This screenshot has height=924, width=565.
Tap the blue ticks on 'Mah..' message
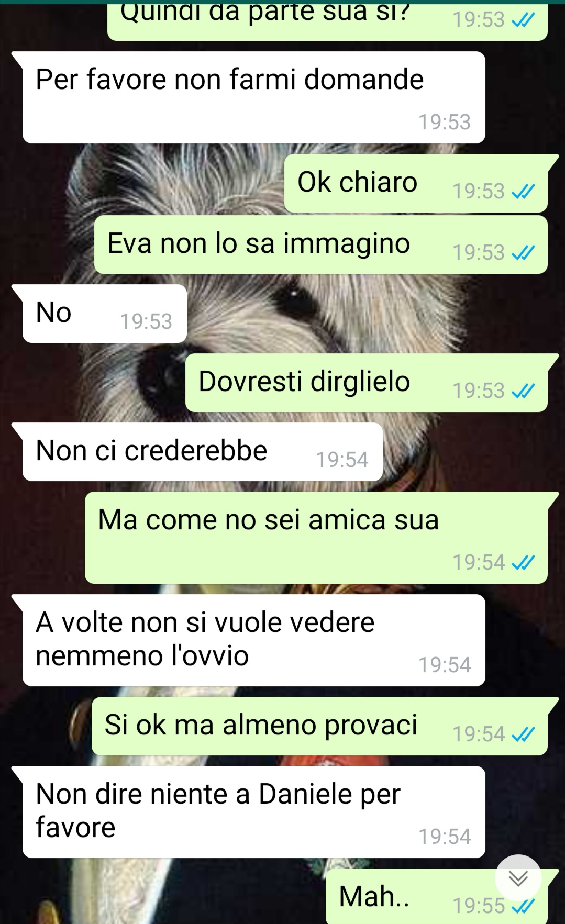(x=523, y=906)
